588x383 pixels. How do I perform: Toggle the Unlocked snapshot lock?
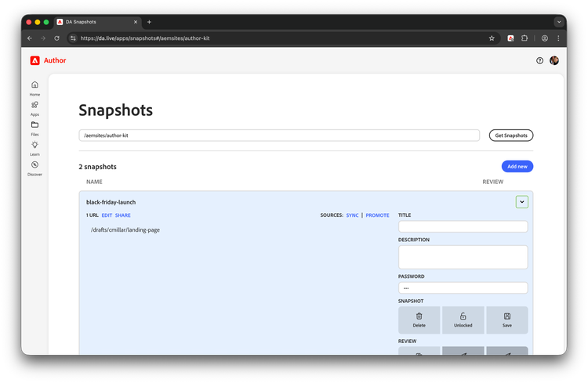click(463, 320)
